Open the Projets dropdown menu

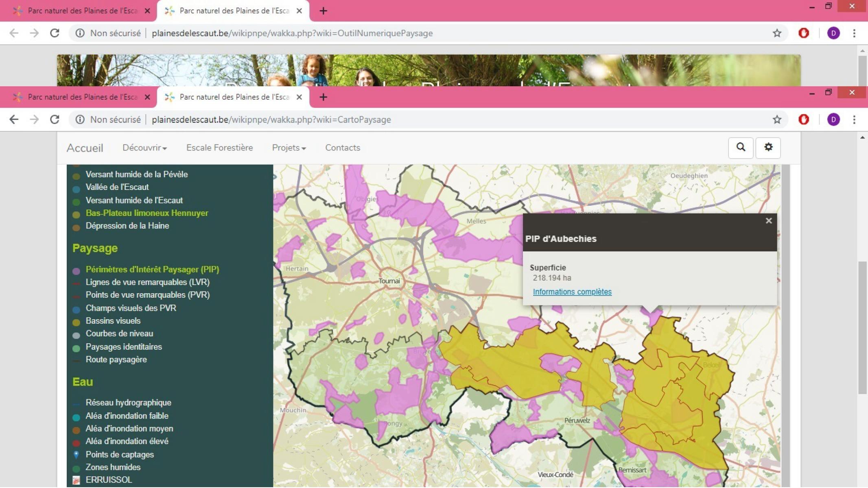pyautogui.click(x=289, y=148)
